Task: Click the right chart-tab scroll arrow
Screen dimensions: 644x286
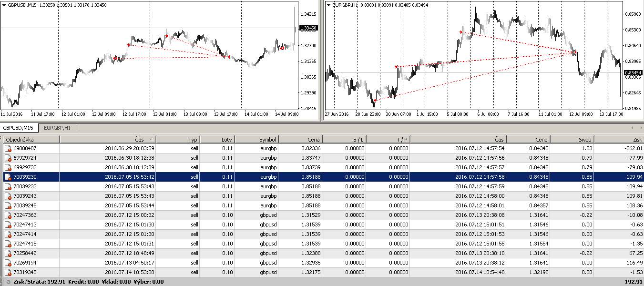Action: point(640,128)
